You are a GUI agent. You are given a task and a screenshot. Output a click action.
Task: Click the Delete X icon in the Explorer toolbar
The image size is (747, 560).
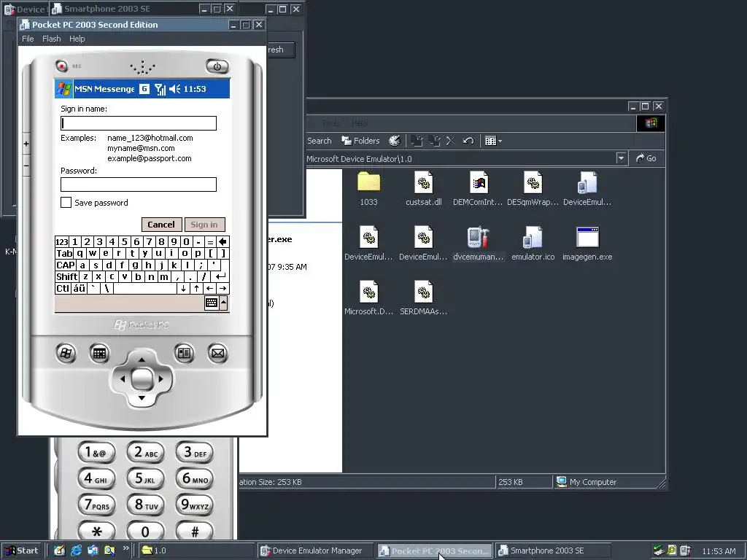[451, 141]
